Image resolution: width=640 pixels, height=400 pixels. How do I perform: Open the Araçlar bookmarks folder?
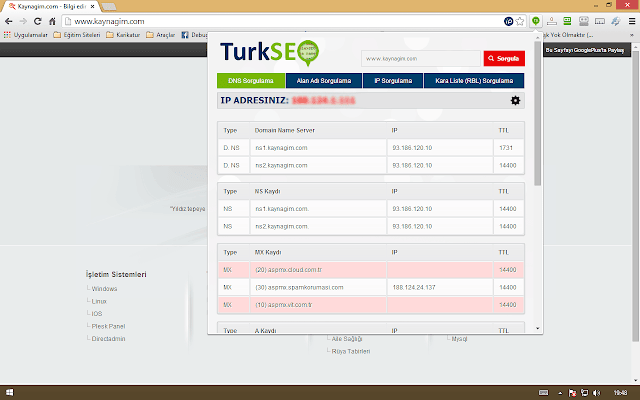click(160, 35)
